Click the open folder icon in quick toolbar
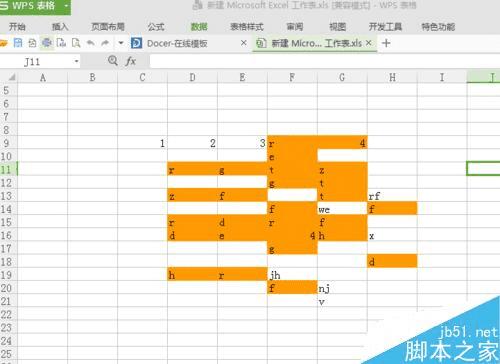 point(3,43)
